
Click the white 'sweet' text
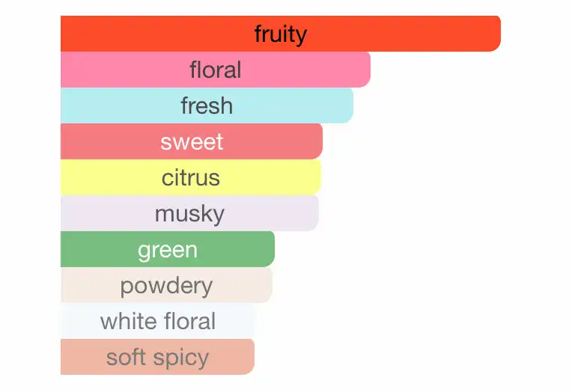point(192,142)
